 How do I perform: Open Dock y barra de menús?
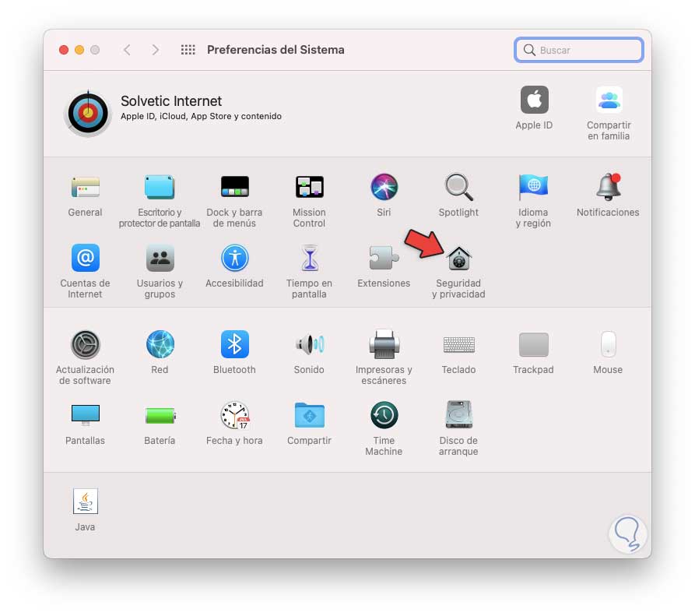234,187
